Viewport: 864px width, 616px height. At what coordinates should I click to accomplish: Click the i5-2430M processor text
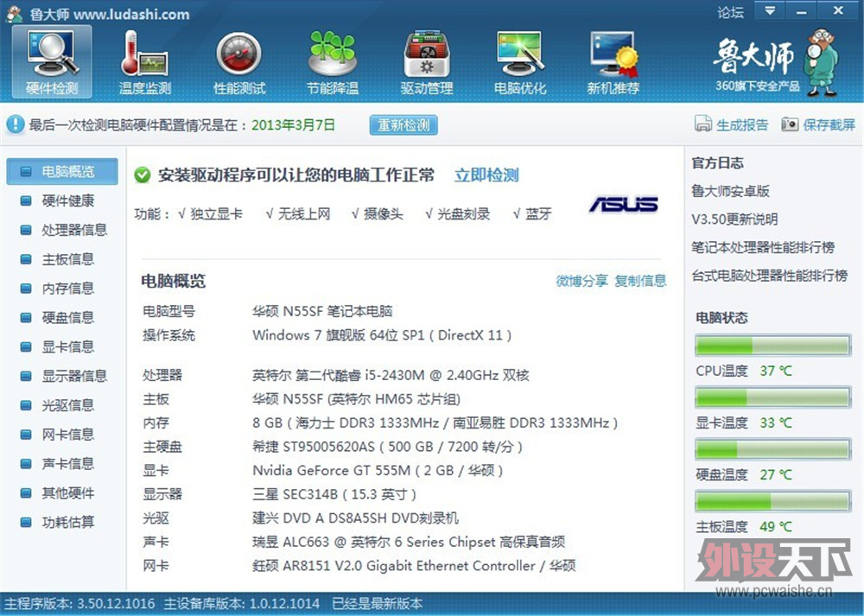pyautogui.click(x=391, y=375)
